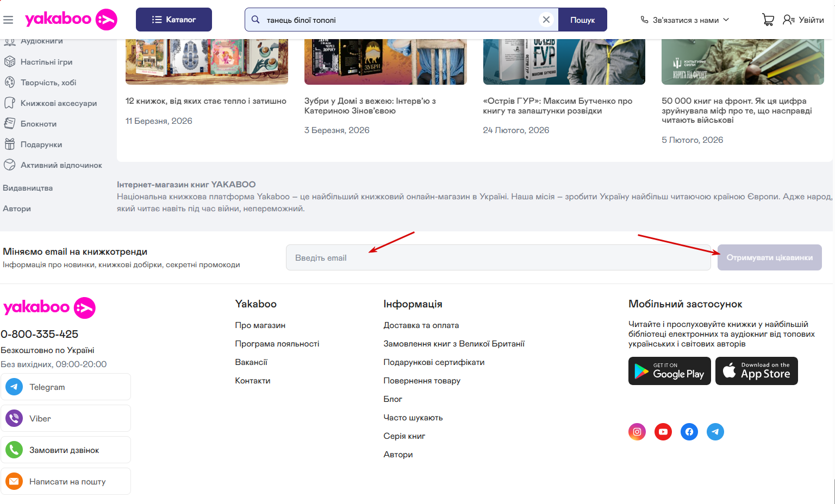Viewport: 835px width, 504px height.
Task: Click the footer Yakaboo logo
Action: tap(49, 307)
